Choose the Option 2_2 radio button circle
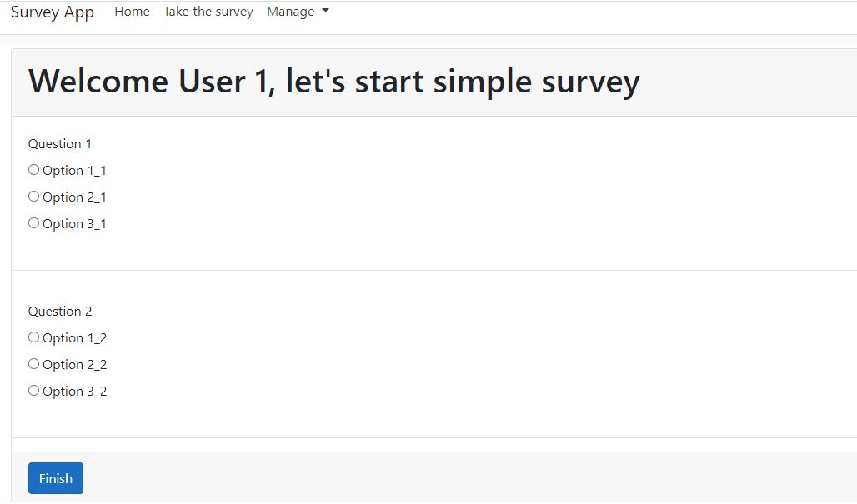Viewport: 857px width, 504px height. pos(33,364)
